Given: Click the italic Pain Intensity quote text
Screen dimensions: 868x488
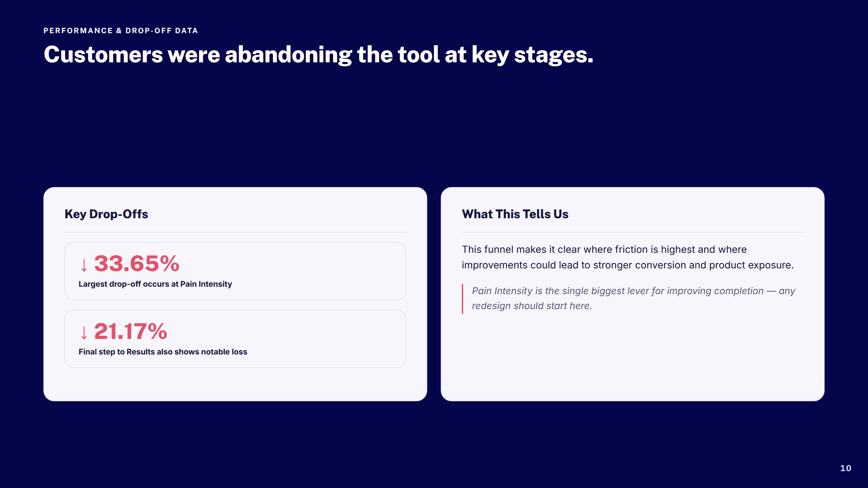Looking at the screenshot, I should pyautogui.click(x=633, y=298).
